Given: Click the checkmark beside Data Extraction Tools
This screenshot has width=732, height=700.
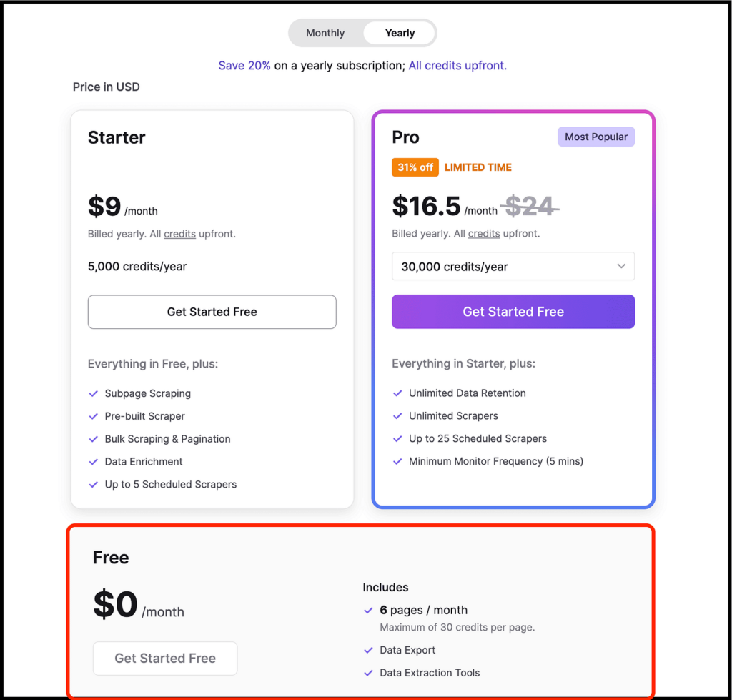Looking at the screenshot, I should pos(369,673).
